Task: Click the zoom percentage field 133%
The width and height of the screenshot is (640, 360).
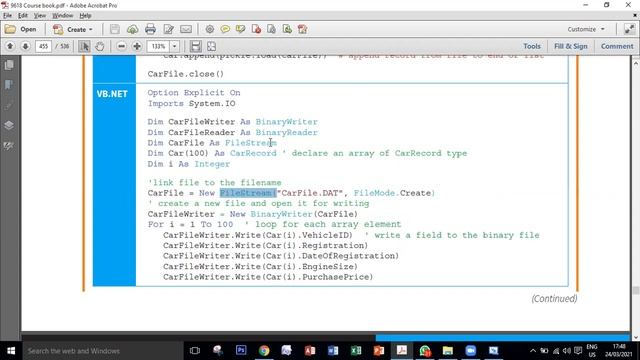Action: click(x=158, y=46)
